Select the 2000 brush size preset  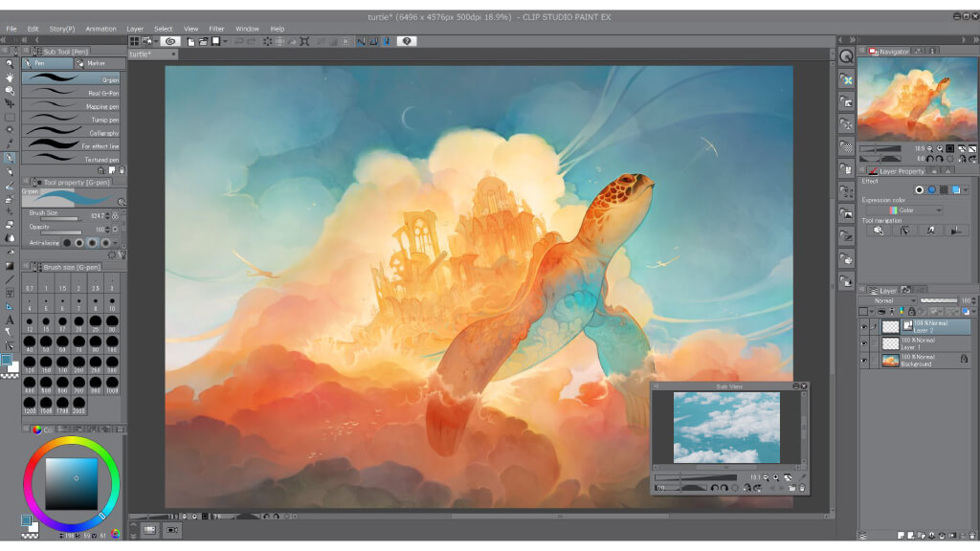click(x=80, y=403)
